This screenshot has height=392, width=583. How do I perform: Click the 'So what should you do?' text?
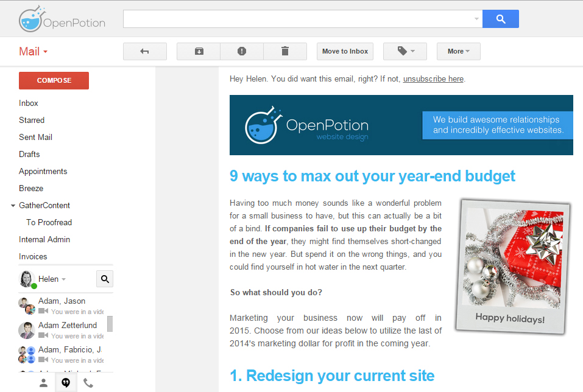276,293
